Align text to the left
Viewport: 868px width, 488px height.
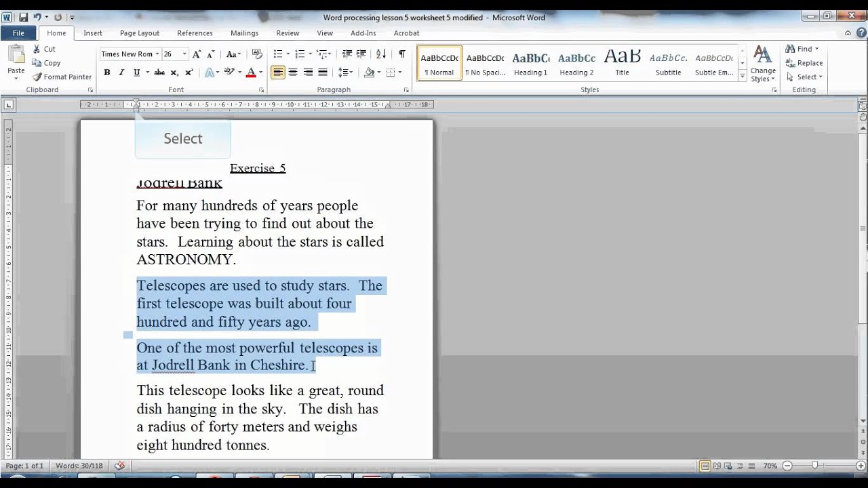tap(278, 73)
